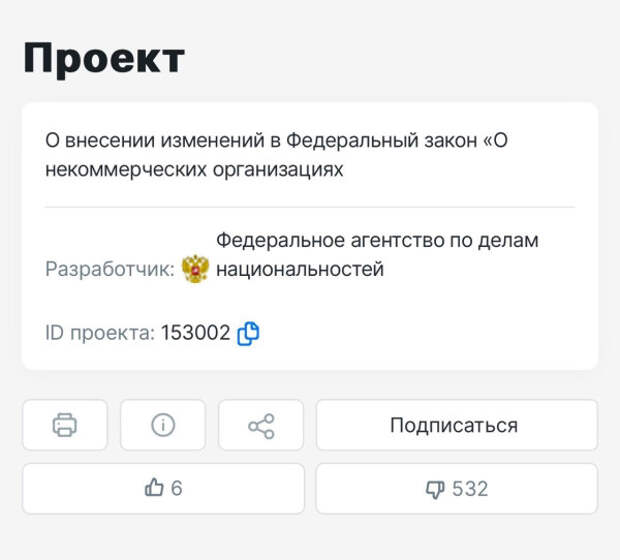Click the thumbs up icon
Viewport: 620px width, 560px height.
(x=154, y=487)
